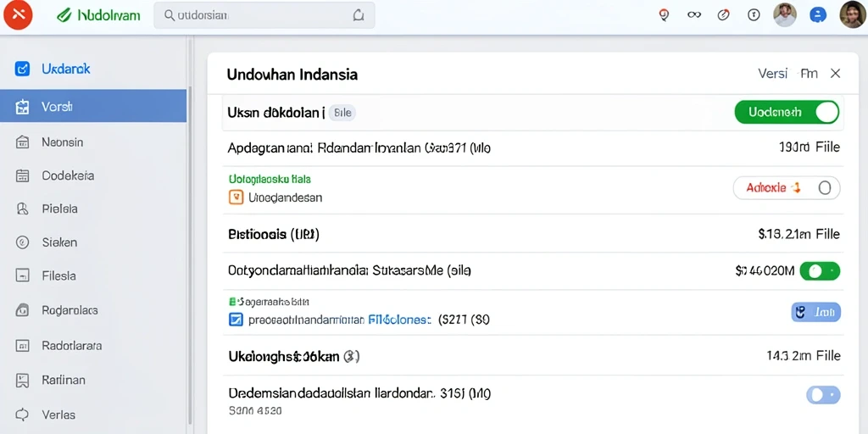Open the first profile avatar in header
868x434 pixels.
point(784,15)
